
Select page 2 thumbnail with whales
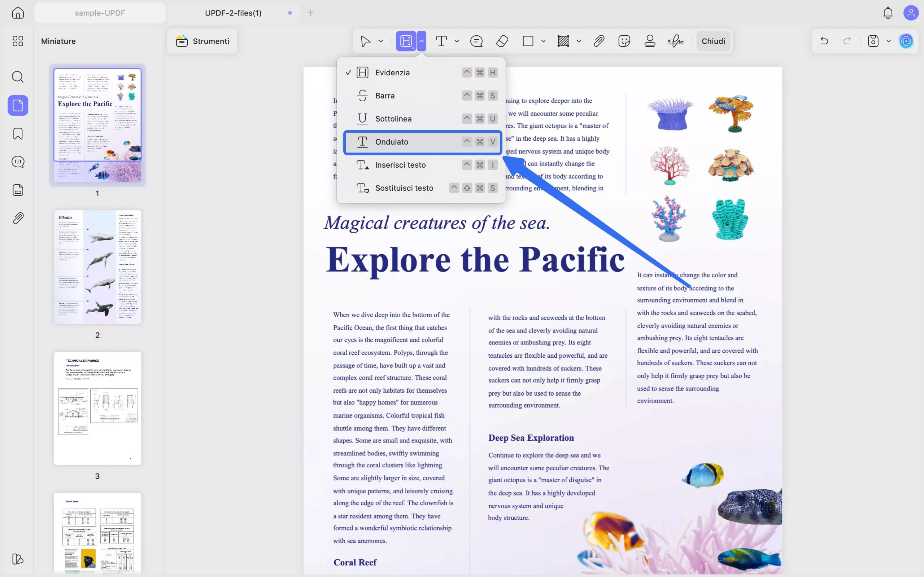(x=97, y=267)
